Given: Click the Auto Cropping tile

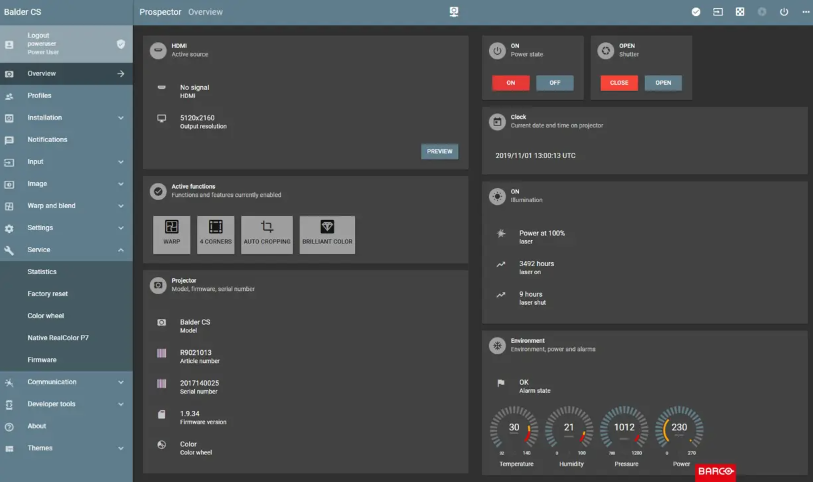Looking at the screenshot, I should (x=266, y=233).
